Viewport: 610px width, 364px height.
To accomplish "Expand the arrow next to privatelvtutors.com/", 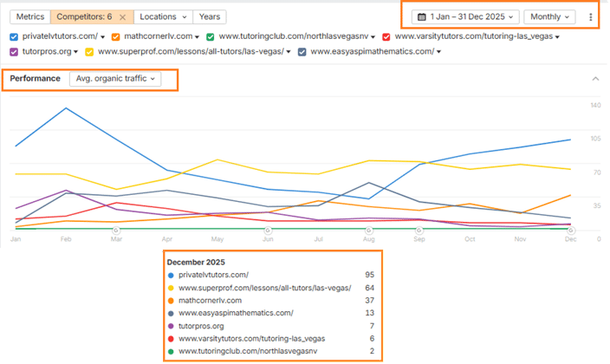I will [103, 37].
